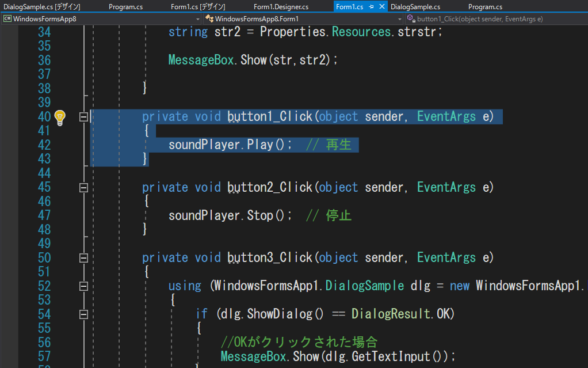Click the object keyword in button3_Click signature

click(338, 257)
